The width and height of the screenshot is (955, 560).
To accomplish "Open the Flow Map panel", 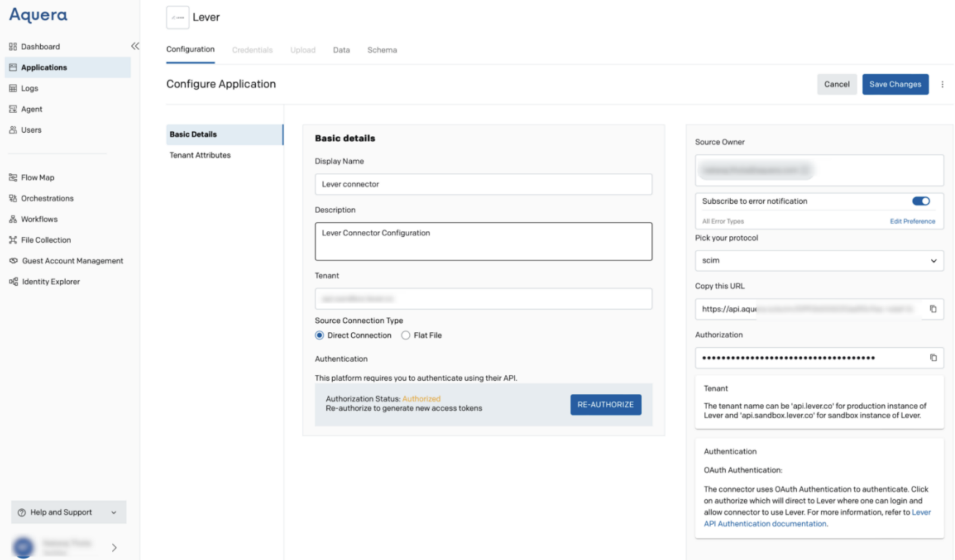I will (38, 177).
